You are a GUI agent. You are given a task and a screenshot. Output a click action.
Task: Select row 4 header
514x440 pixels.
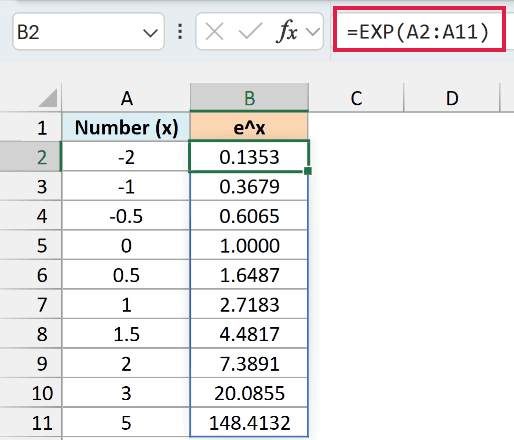tap(31, 215)
